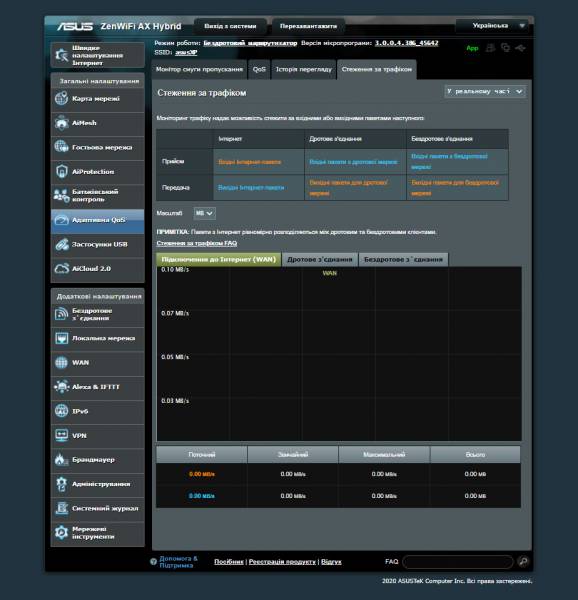Click the copy-style status icon in header
This screenshot has height=600, width=578.
click(505, 48)
